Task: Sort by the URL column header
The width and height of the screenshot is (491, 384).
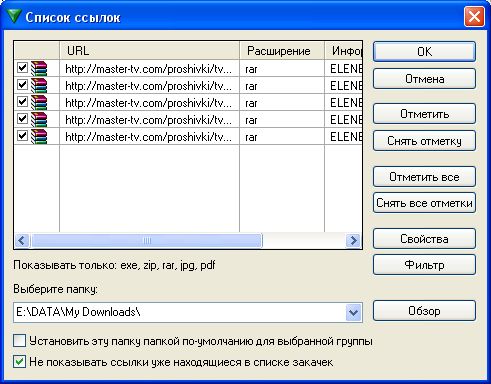Action: click(x=149, y=51)
